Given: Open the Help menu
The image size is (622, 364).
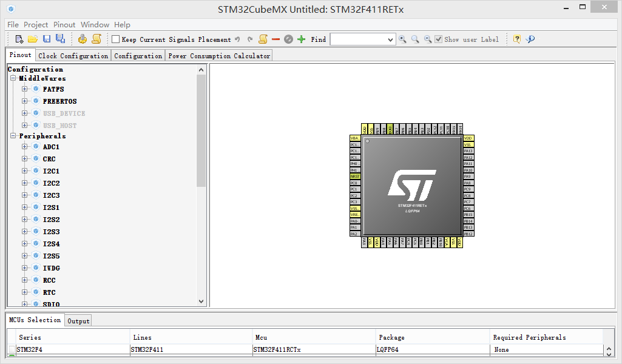Looking at the screenshot, I should click(122, 25).
